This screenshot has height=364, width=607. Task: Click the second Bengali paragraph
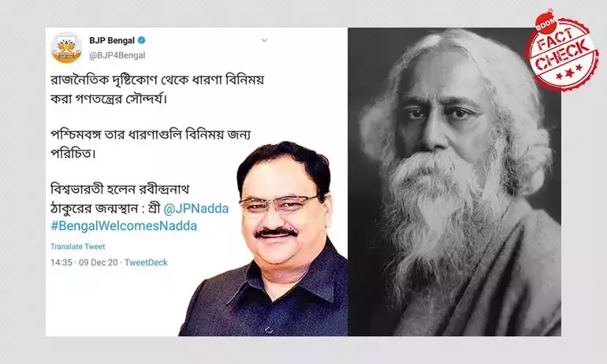pos(151,144)
